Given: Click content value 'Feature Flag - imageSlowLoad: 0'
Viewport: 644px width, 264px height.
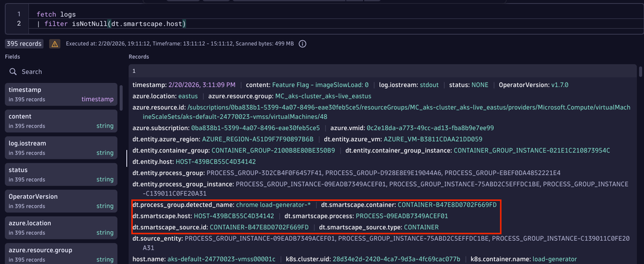Looking at the screenshot, I should [320, 85].
